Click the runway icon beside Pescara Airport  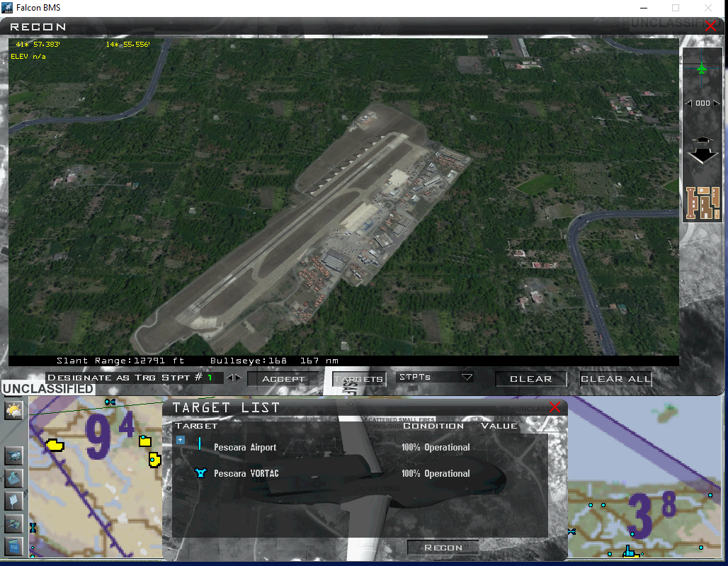click(200, 443)
